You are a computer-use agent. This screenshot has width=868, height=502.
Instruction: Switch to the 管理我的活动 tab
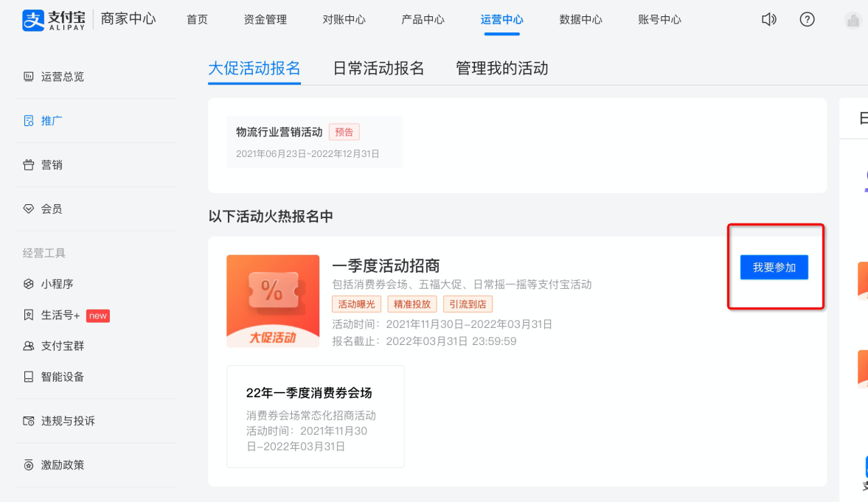(501, 69)
